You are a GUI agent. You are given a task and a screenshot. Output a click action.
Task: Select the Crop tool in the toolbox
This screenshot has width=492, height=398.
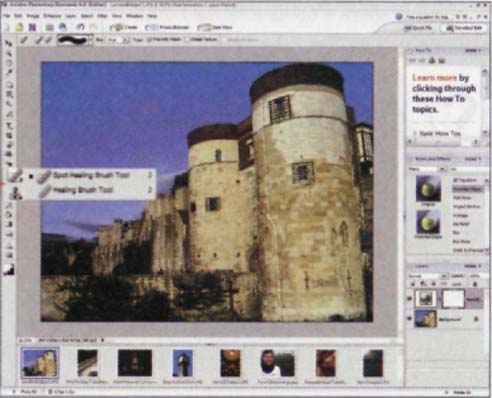pos(9,135)
